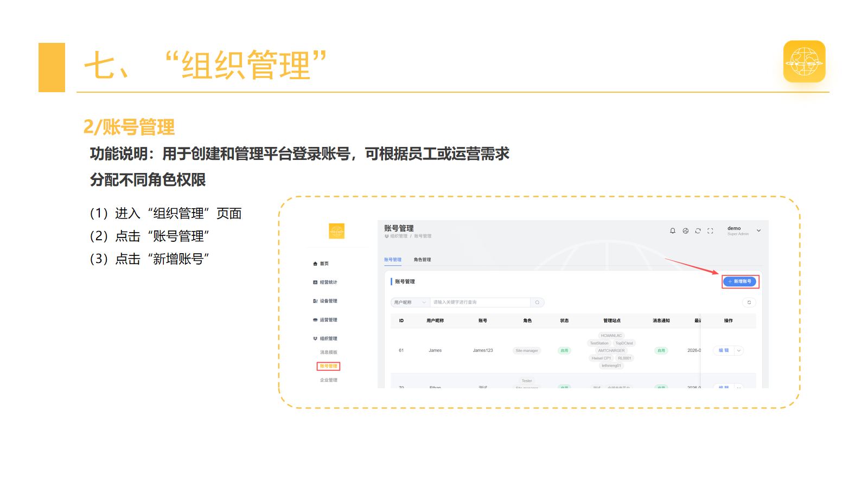Screen dimensions: 868x488
Task: Click the table refresh icon button
Action: pos(749,303)
